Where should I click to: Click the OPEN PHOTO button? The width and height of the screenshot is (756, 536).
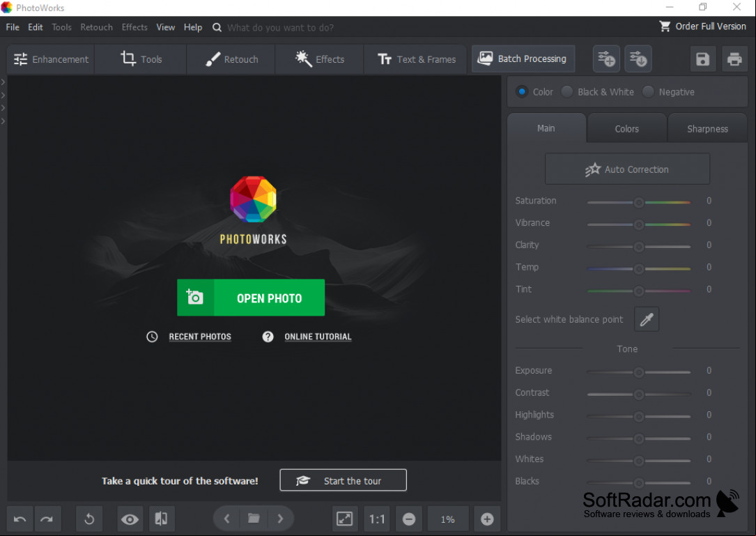point(251,298)
